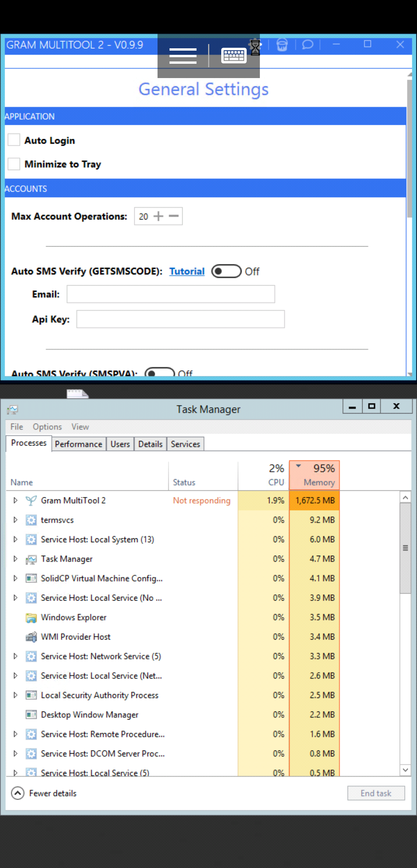Click Service Host: DCOM Server gear icon

tap(31, 753)
